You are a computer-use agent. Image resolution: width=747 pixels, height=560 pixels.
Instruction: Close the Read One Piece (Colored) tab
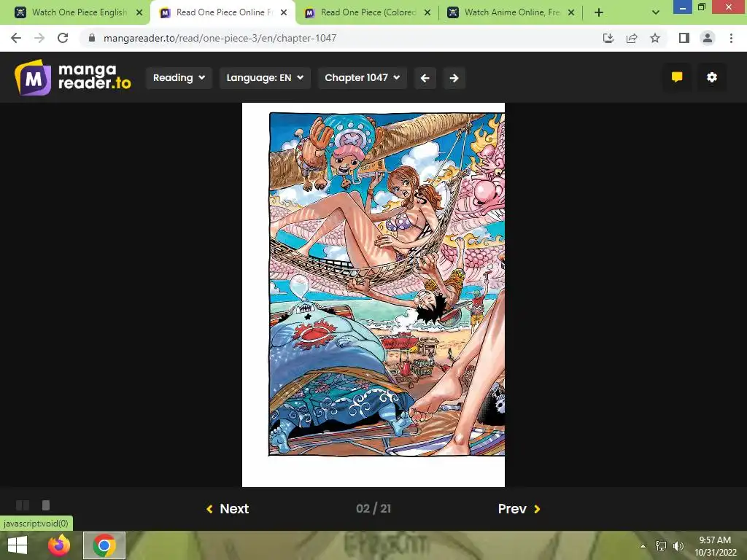427,12
